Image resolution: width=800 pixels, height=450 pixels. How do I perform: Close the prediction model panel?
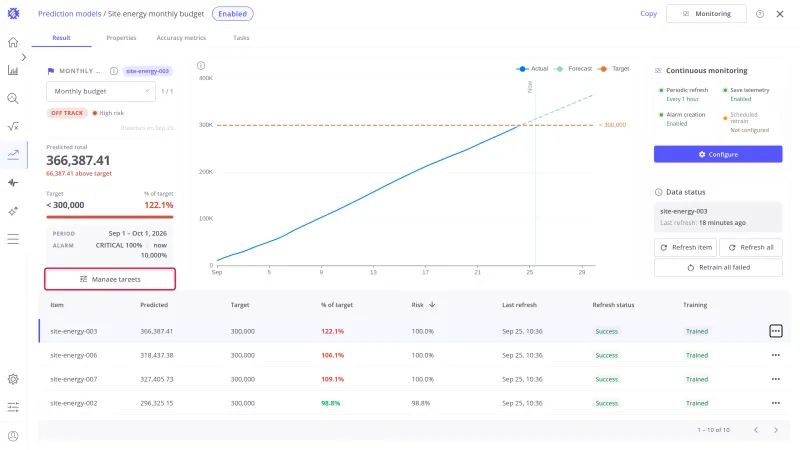tap(780, 14)
